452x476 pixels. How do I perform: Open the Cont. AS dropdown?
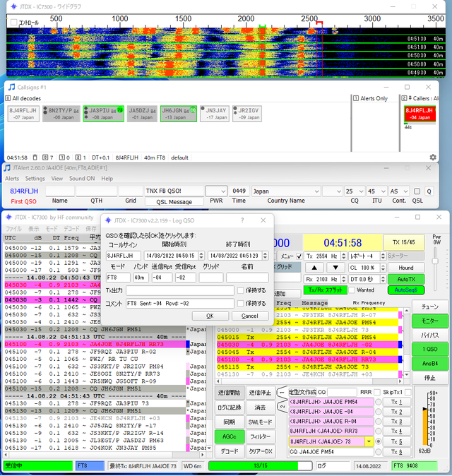point(399,191)
